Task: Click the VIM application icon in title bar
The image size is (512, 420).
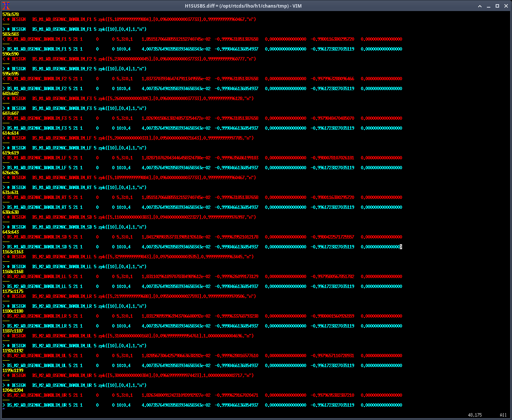Action: [6, 6]
